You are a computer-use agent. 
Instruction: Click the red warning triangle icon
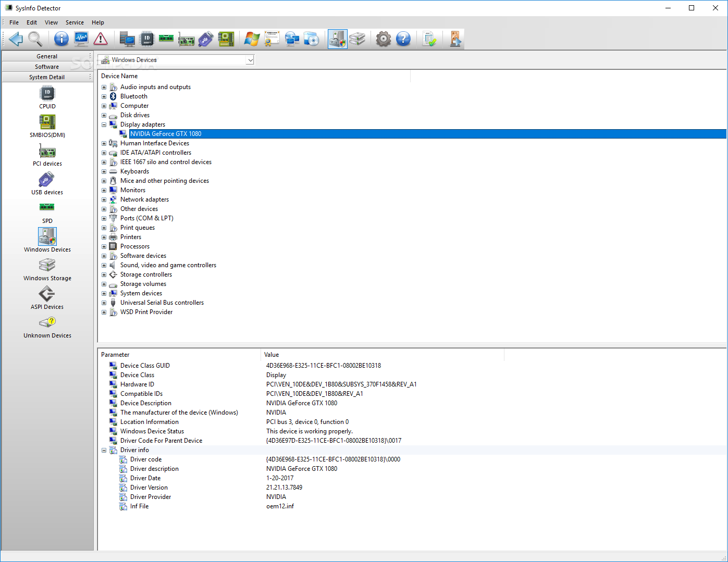[101, 39]
